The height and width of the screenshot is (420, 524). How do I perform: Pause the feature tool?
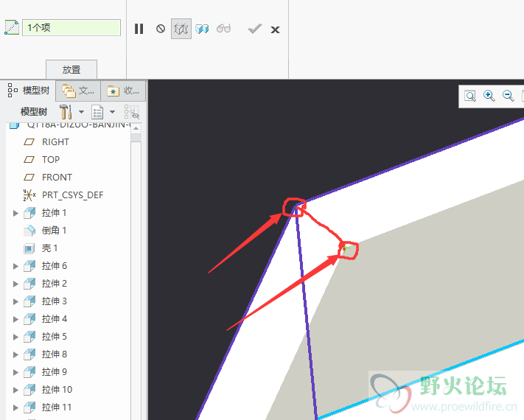pyautogui.click(x=139, y=29)
